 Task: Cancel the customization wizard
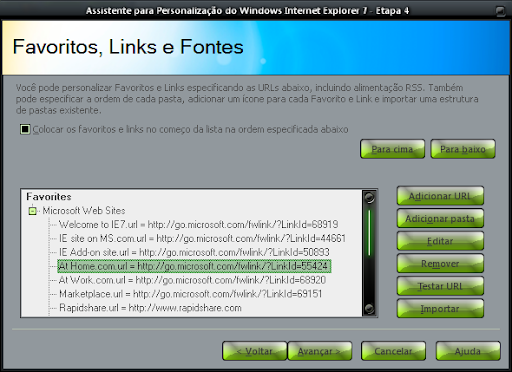pyautogui.click(x=393, y=351)
